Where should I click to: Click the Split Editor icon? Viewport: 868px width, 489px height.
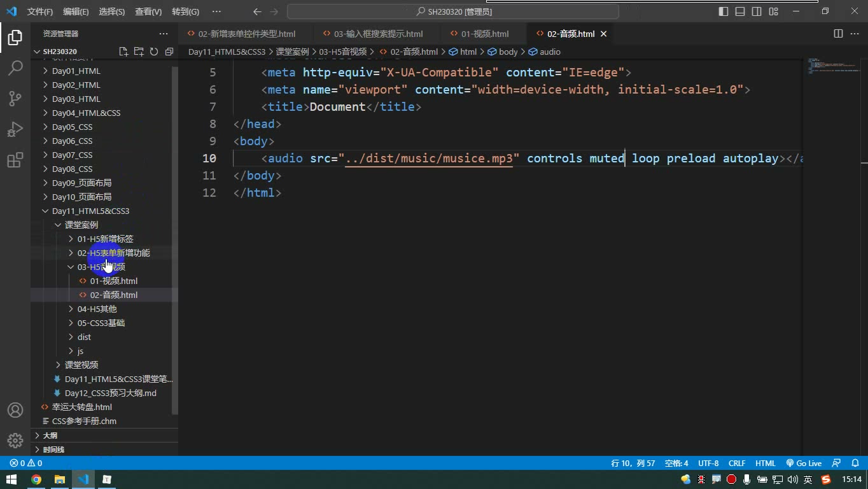(839, 34)
